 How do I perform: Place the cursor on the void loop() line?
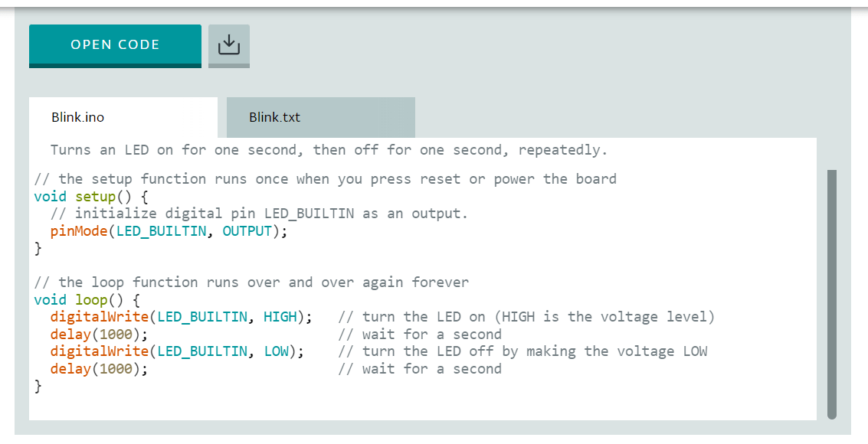[87, 300]
